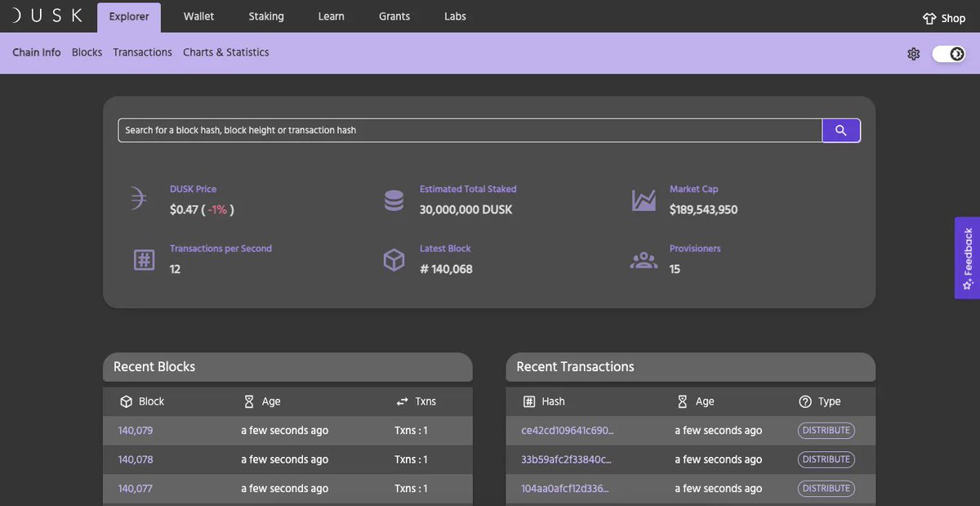Click the -1% price change

[x=217, y=210]
